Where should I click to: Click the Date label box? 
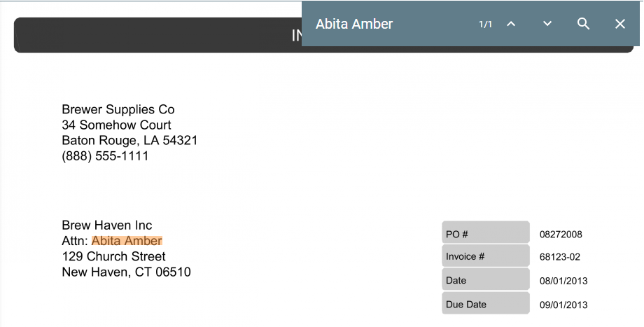(x=485, y=280)
